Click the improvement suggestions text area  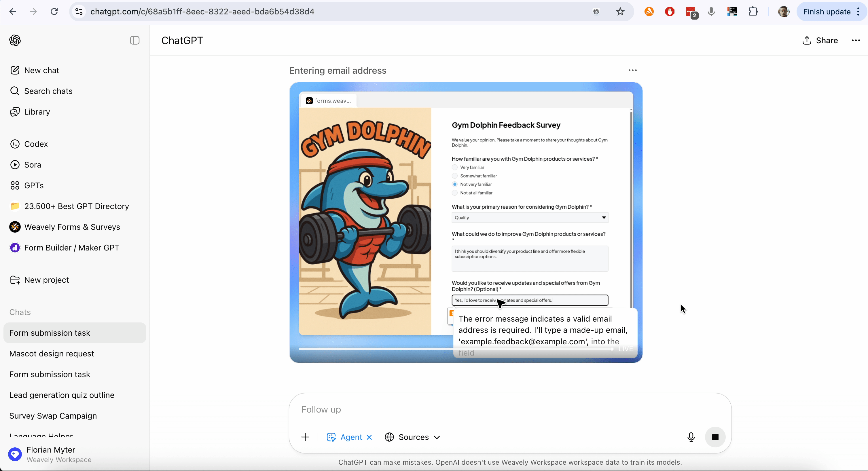[x=530, y=259]
